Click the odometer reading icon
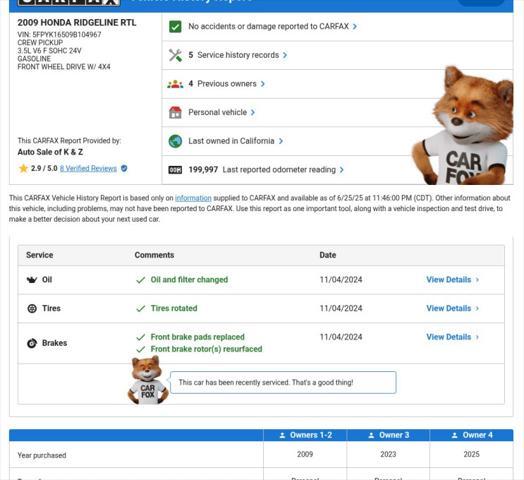 point(175,170)
